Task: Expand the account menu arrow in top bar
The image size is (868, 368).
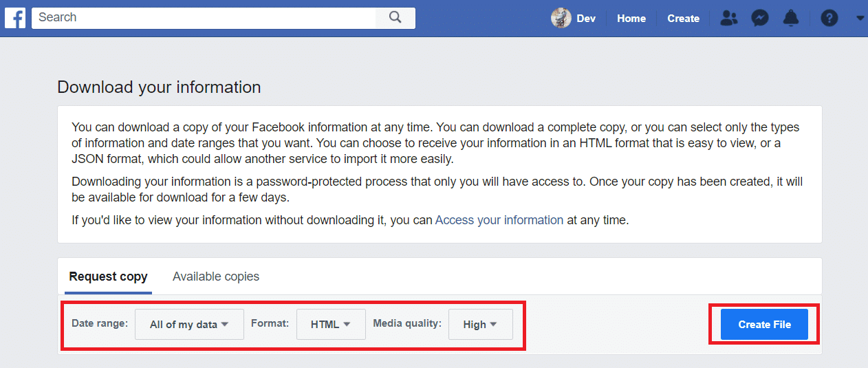Action: 860,19
